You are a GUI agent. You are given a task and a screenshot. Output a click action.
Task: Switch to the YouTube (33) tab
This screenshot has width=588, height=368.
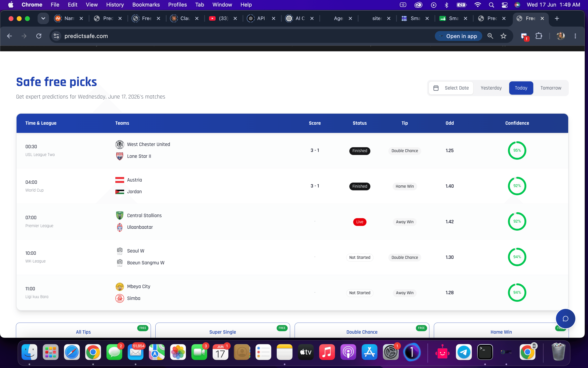[219, 18]
